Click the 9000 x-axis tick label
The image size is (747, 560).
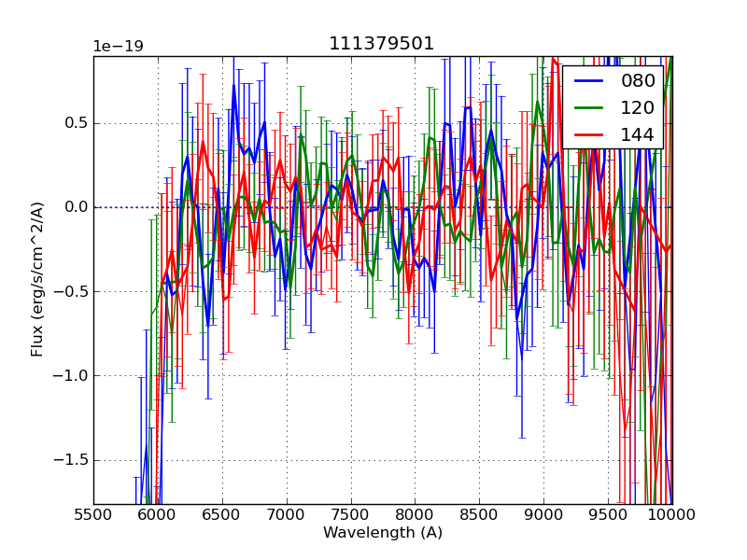pos(543,512)
